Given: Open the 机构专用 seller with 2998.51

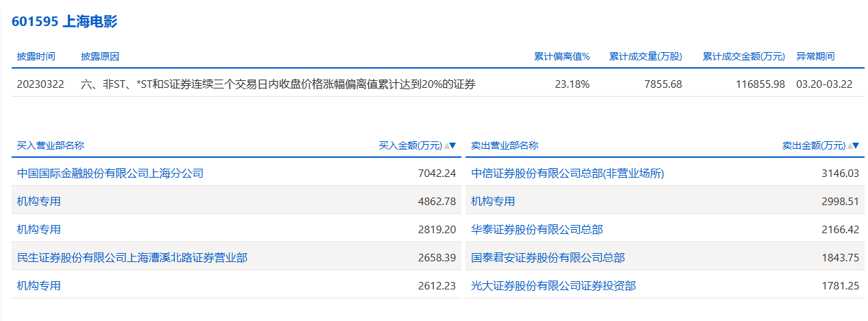Looking at the screenshot, I should point(493,202).
